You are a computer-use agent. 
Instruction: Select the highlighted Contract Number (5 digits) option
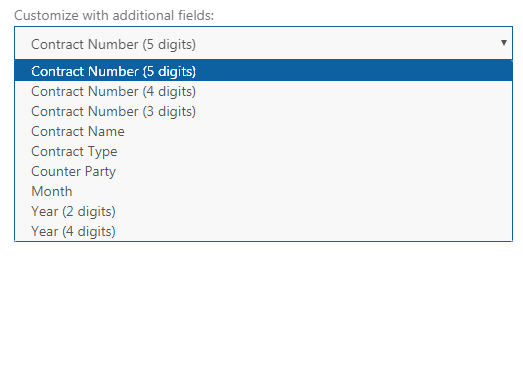tap(263, 71)
